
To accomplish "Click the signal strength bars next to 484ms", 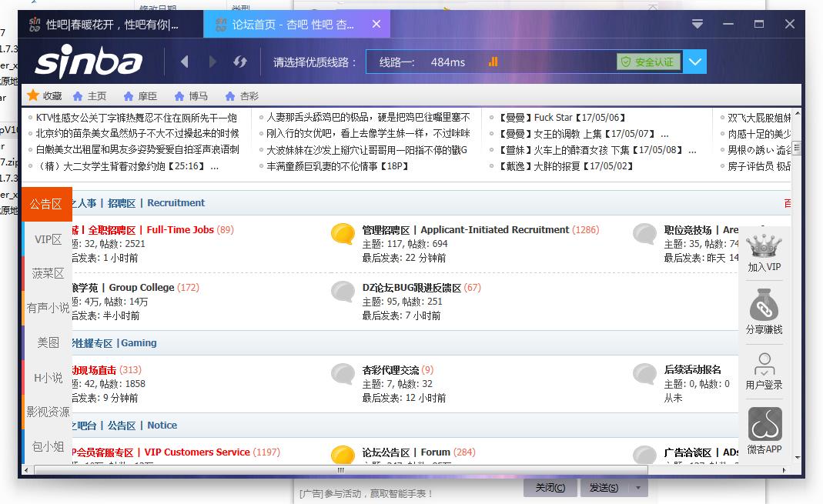I will (494, 62).
